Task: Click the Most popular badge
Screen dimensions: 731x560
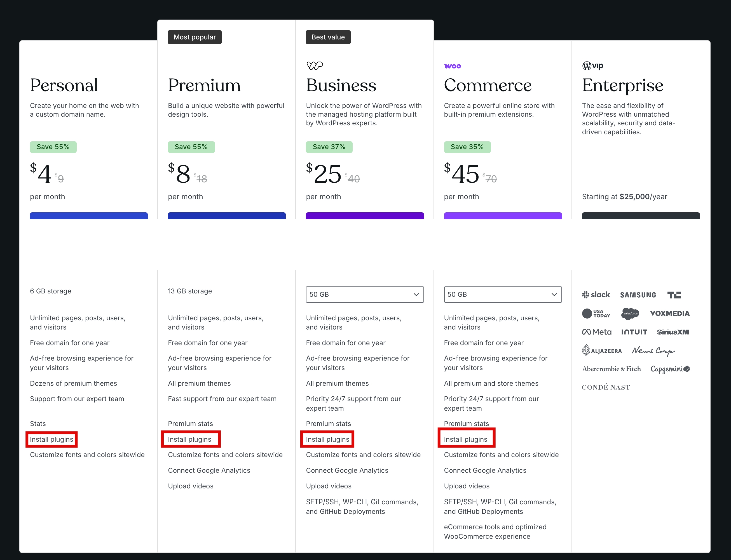Action: tap(195, 37)
